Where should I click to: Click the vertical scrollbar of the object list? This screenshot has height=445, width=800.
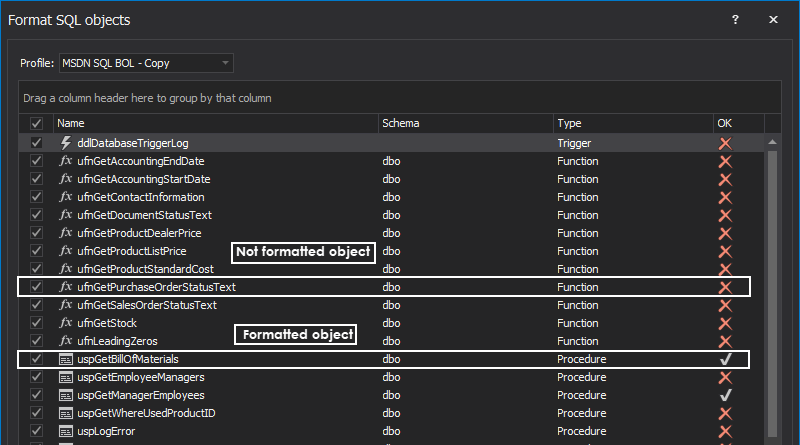[x=773, y=290]
